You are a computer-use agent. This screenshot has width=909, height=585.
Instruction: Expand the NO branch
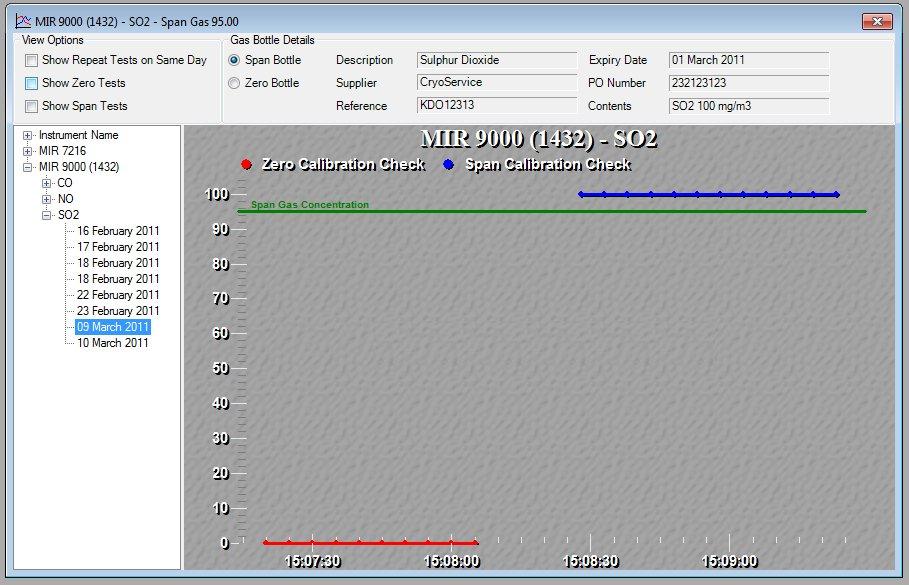pos(46,199)
